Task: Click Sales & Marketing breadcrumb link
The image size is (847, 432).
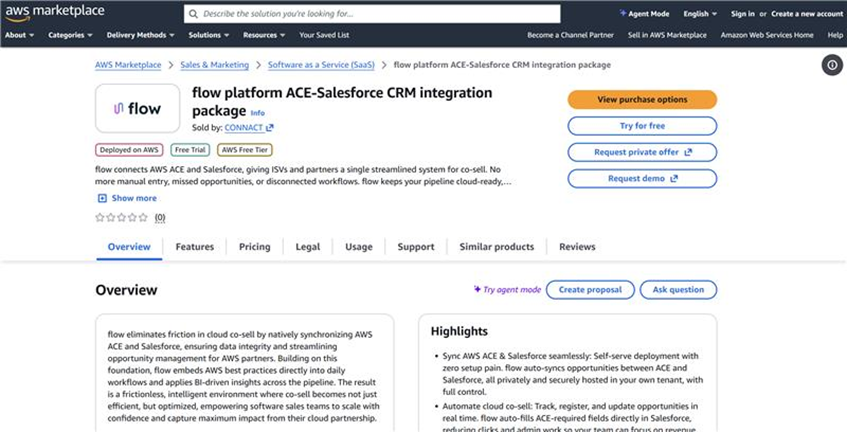Action: tap(215, 65)
